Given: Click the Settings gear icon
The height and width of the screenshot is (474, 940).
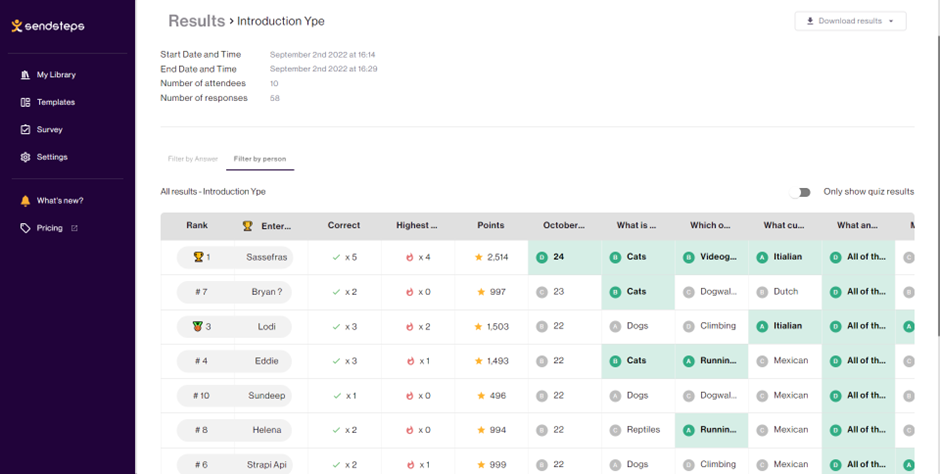Looking at the screenshot, I should point(25,157).
